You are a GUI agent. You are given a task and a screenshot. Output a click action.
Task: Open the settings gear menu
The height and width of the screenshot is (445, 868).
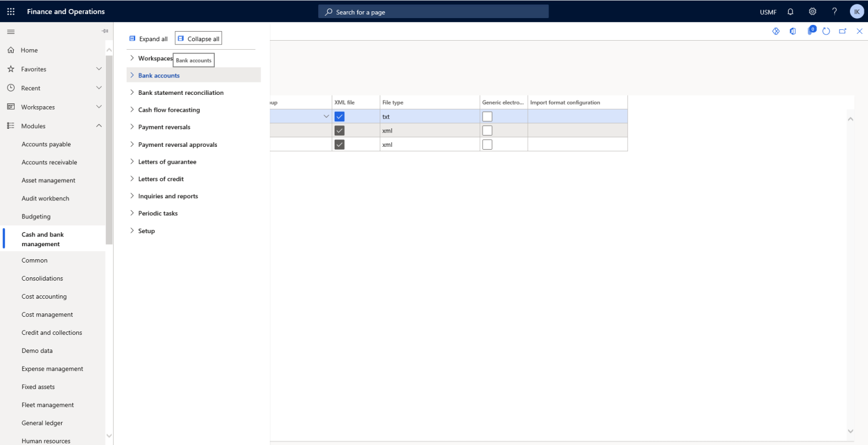pyautogui.click(x=812, y=11)
